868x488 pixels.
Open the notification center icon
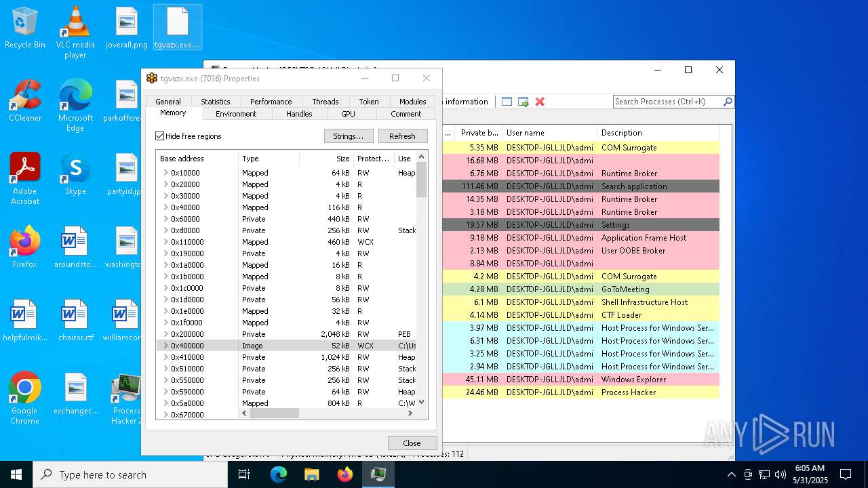click(x=846, y=474)
